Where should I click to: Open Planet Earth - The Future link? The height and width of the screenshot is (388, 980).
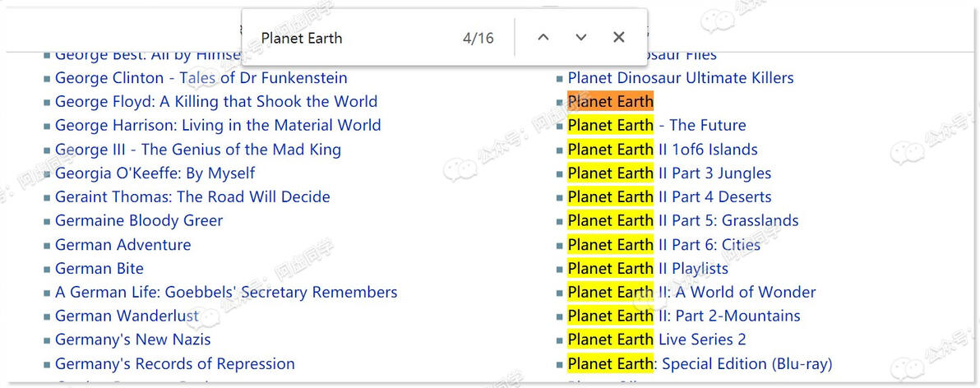(657, 126)
